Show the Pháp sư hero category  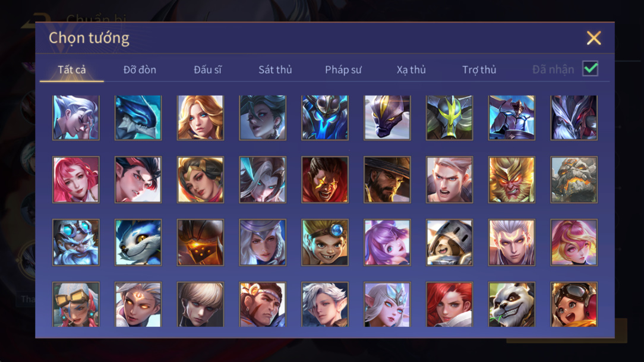(x=343, y=70)
